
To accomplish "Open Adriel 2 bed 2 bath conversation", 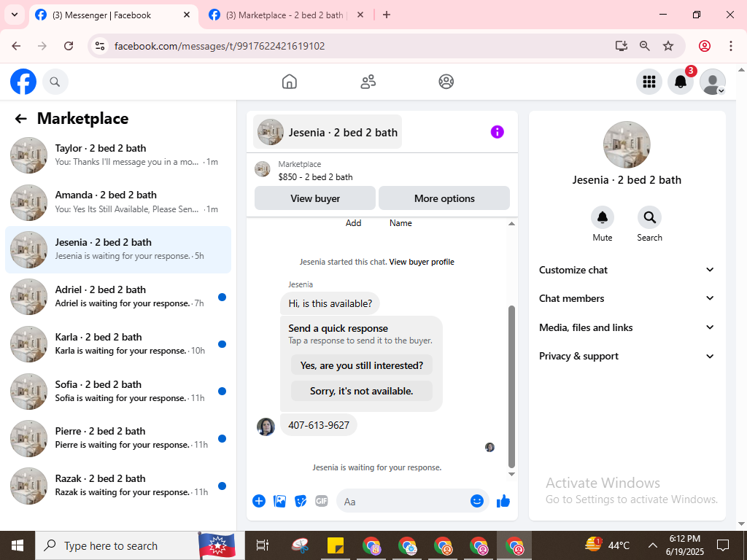I will tap(118, 296).
